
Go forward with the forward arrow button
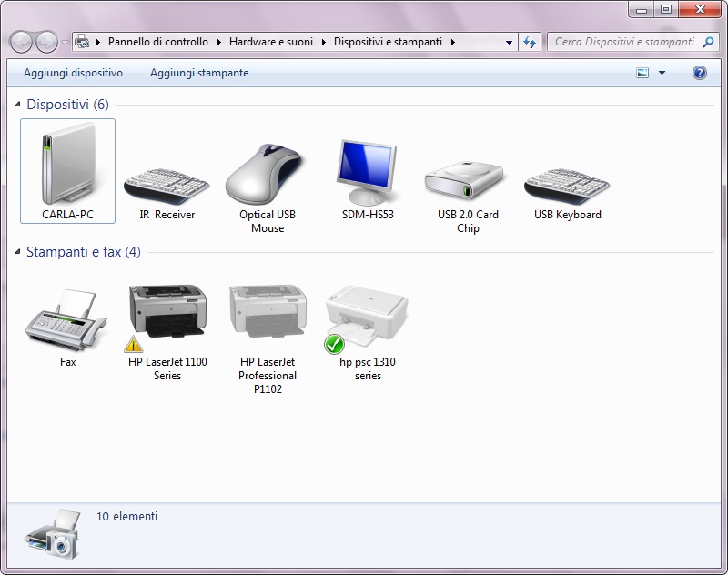click(46, 42)
